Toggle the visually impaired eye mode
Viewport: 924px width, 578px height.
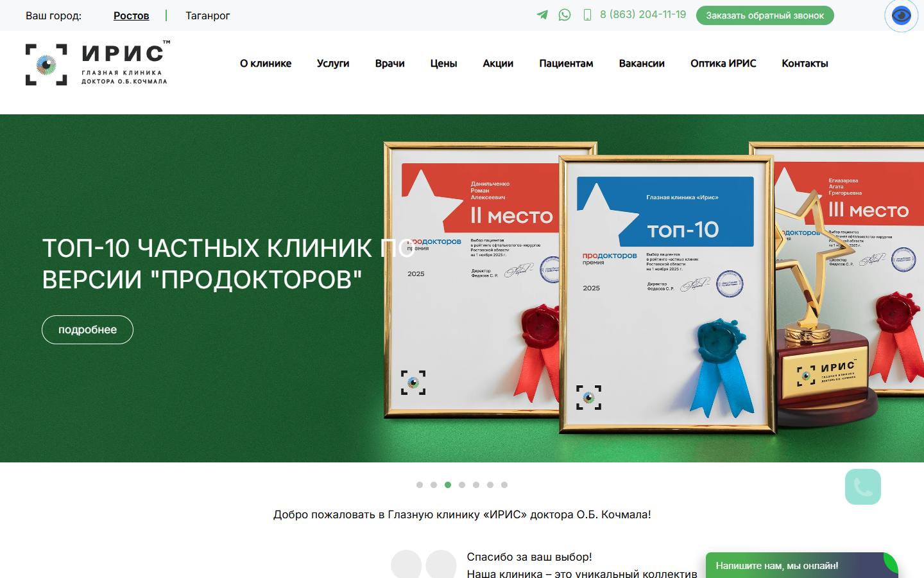click(902, 15)
